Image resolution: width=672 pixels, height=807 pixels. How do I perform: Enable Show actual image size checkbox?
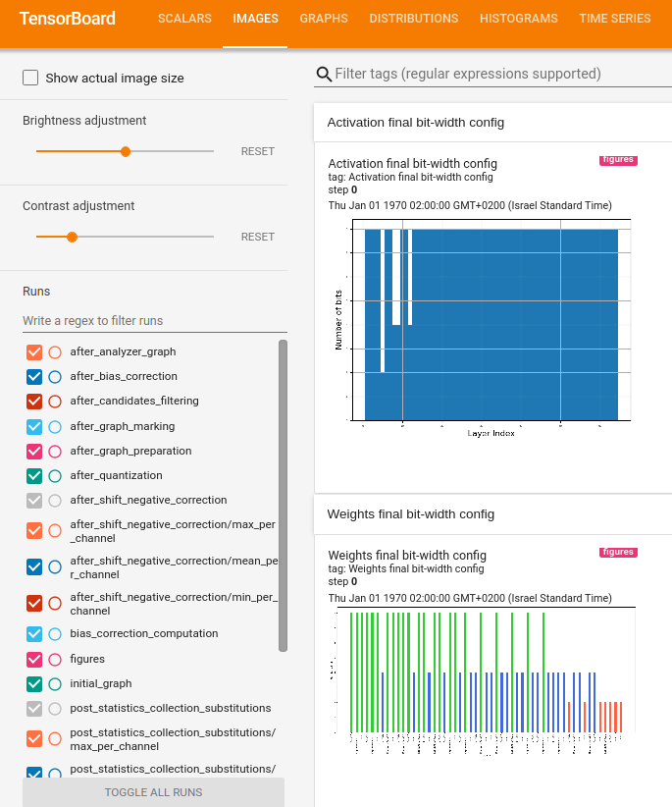[x=30, y=78]
